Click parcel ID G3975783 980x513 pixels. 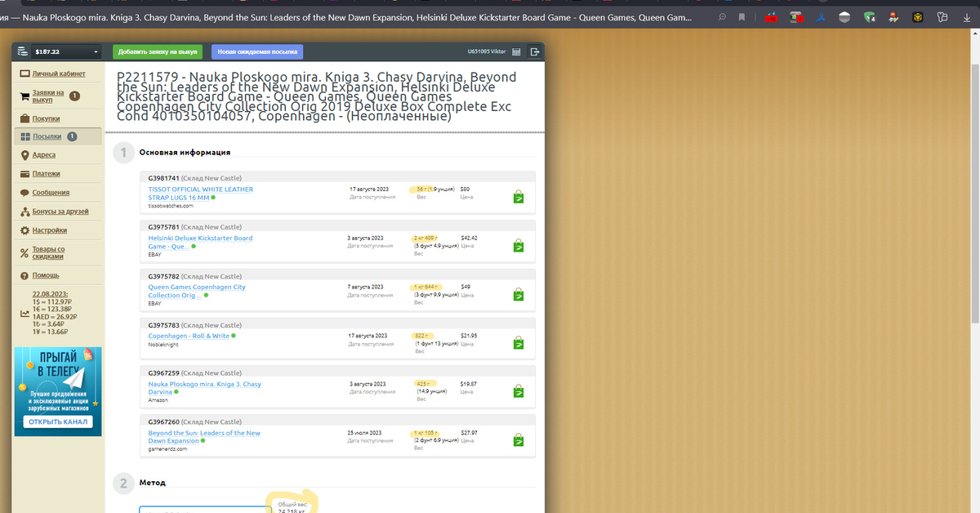163,325
